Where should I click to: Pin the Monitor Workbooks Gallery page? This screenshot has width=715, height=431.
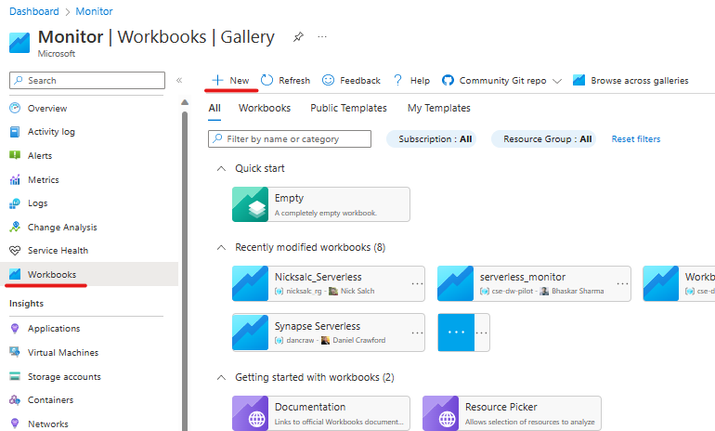coord(298,37)
